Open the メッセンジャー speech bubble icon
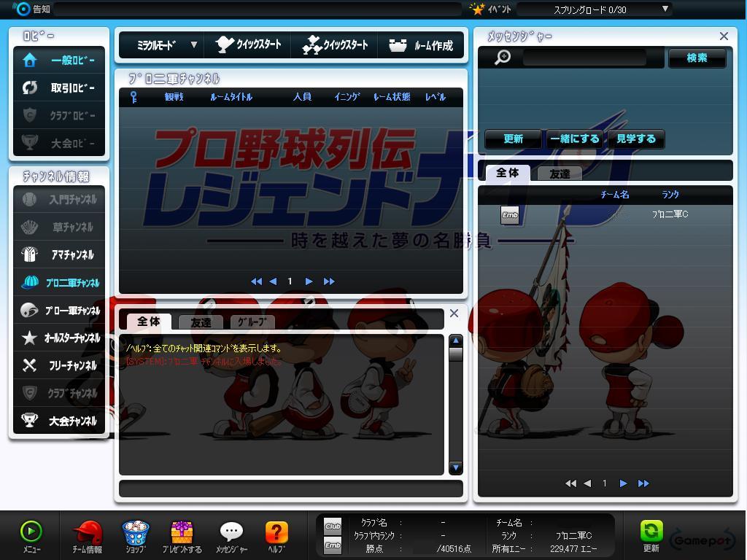Image resolution: width=747 pixels, height=560 pixels. [231, 532]
